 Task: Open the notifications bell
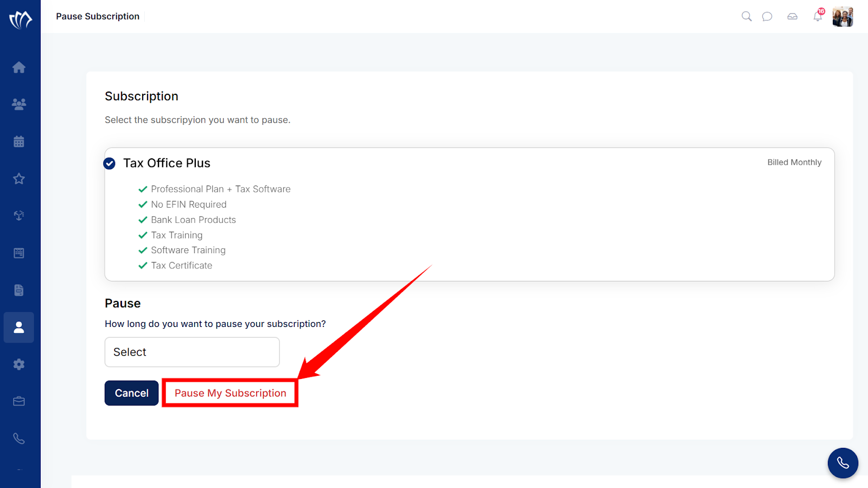(818, 16)
